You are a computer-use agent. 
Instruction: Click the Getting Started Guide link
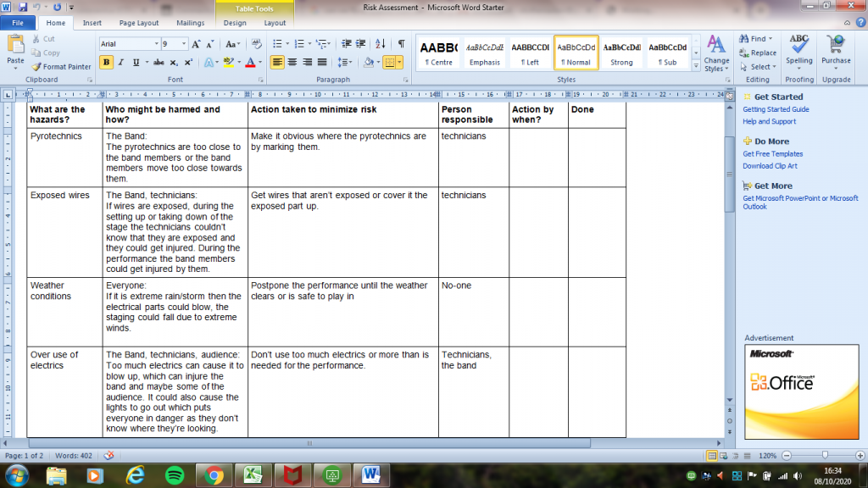coord(776,109)
